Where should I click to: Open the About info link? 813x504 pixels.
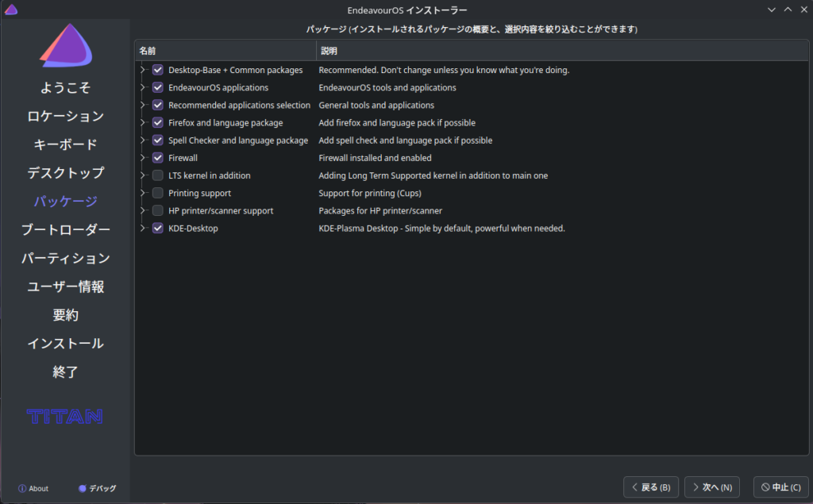coord(33,488)
